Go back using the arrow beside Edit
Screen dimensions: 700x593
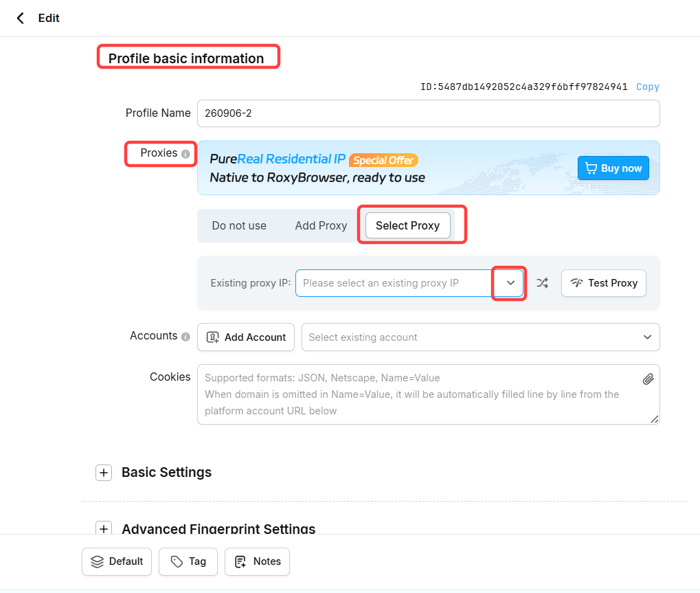click(x=20, y=19)
